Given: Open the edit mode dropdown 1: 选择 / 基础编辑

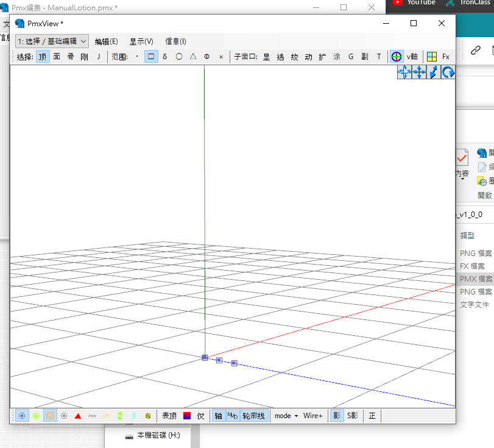Looking at the screenshot, I should pos(52,41).
